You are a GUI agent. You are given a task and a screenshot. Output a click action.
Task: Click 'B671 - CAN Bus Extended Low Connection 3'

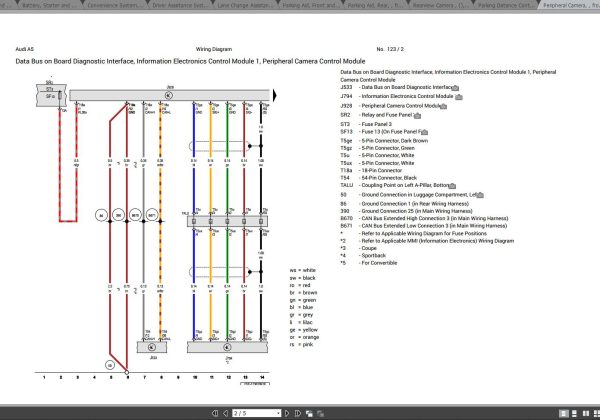(424, 226)
